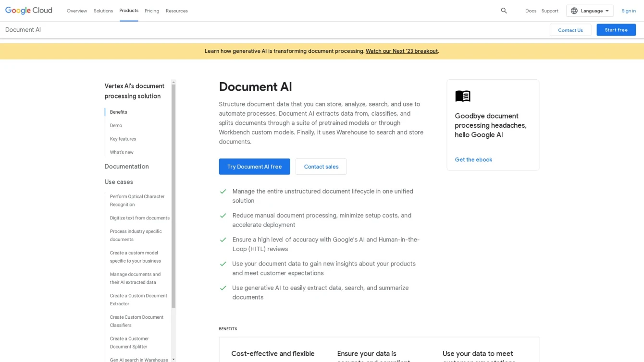The image size is (644, 362).
Task: Click the open book ebook icon
Action: tap(463, 96)
